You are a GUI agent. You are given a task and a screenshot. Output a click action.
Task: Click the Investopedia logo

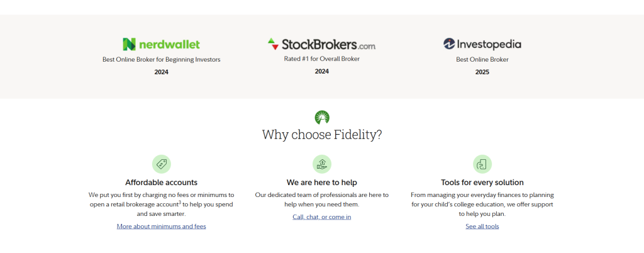click(482, 44)
